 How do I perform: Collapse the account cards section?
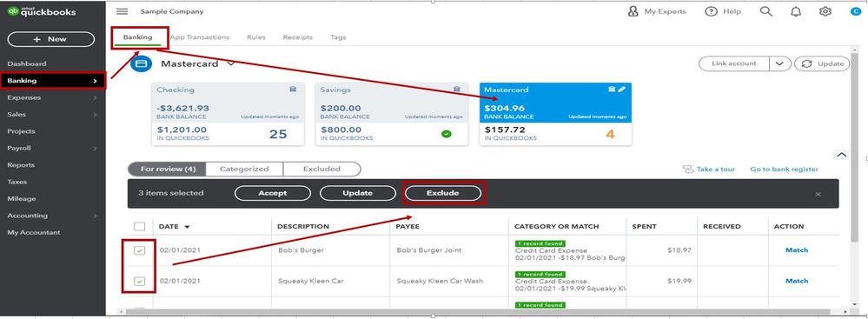pos(841,155)
